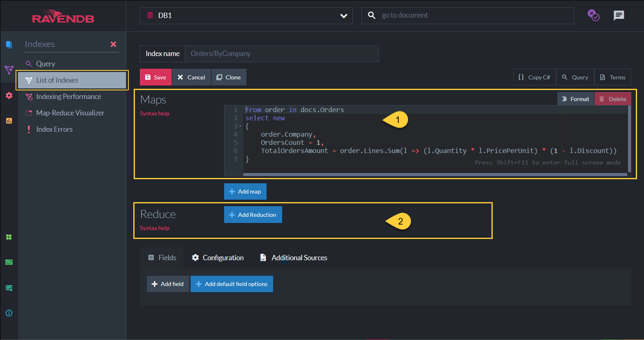Format the map code
Image resolution: width=644 pixels, height=340 pixels.
pos(576,99)
